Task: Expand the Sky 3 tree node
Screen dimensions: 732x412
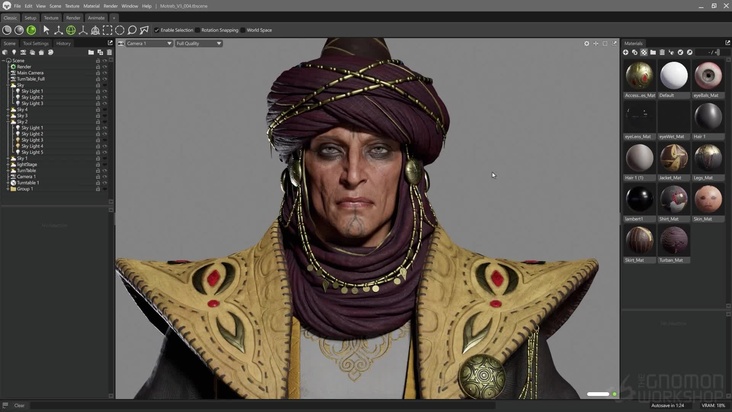Action: pyautogui.click(x=7, y=116)
